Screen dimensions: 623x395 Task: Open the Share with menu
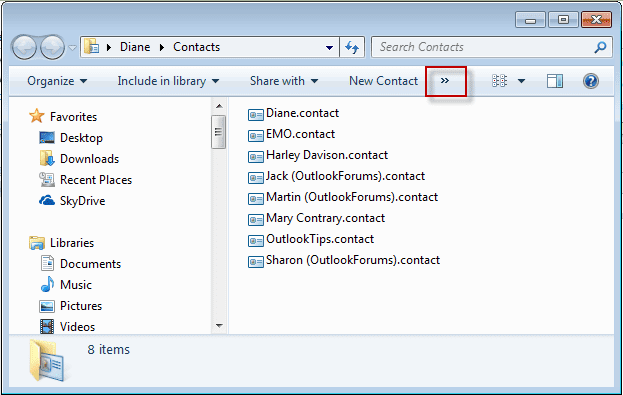point(284,81)
